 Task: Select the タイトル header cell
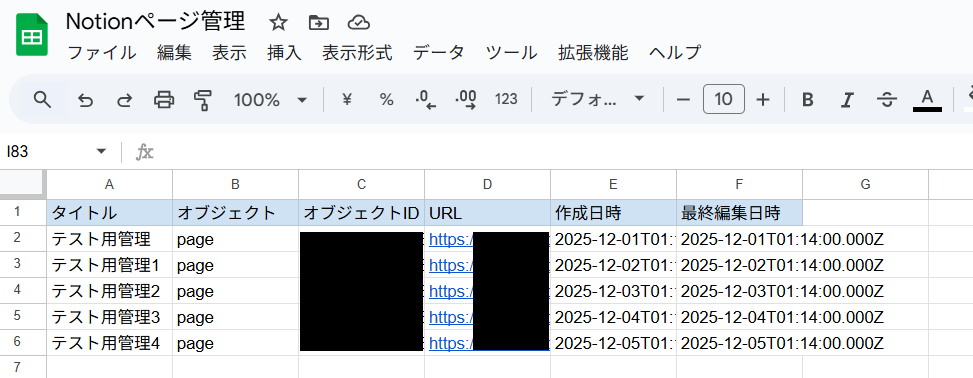click(x=109, y=213)
